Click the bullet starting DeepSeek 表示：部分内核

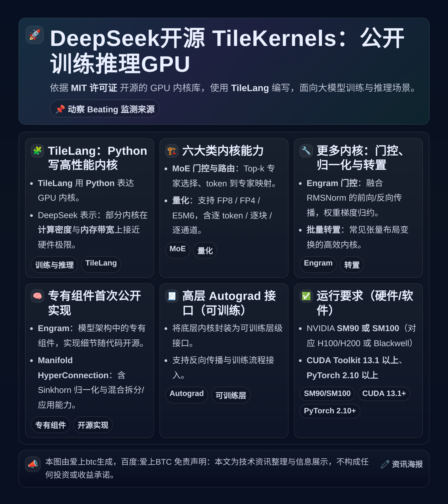pyautogui.click(x=93, y=230)
